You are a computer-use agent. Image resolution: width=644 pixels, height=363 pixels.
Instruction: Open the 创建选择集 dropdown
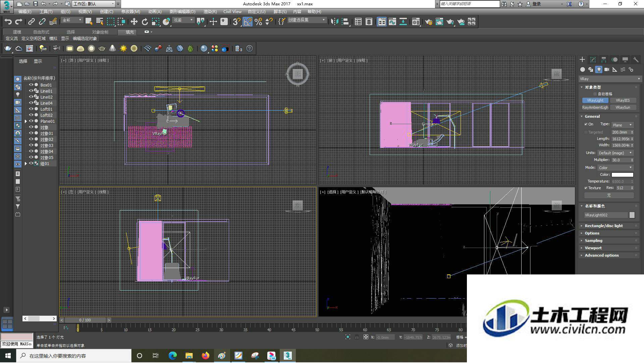pos(307,20)
